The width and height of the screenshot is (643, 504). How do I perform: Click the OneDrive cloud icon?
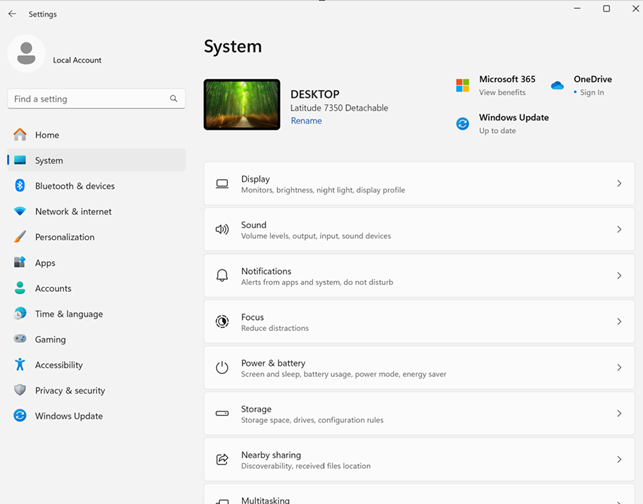tap(557, 85)
